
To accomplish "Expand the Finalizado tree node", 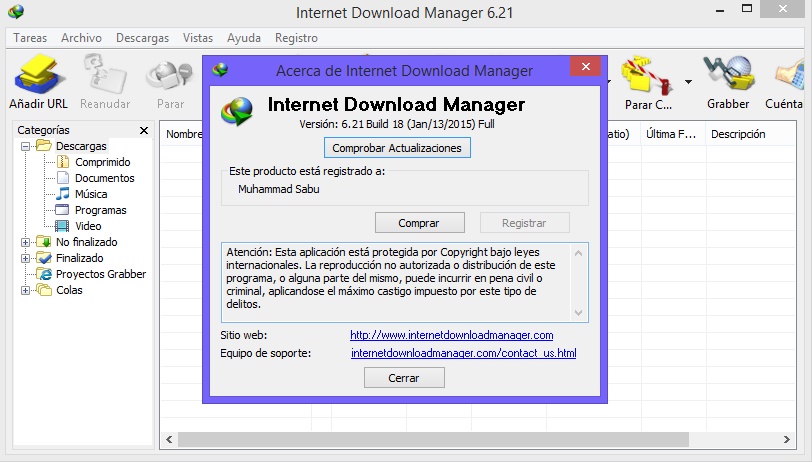I will (x=25, y=258).
